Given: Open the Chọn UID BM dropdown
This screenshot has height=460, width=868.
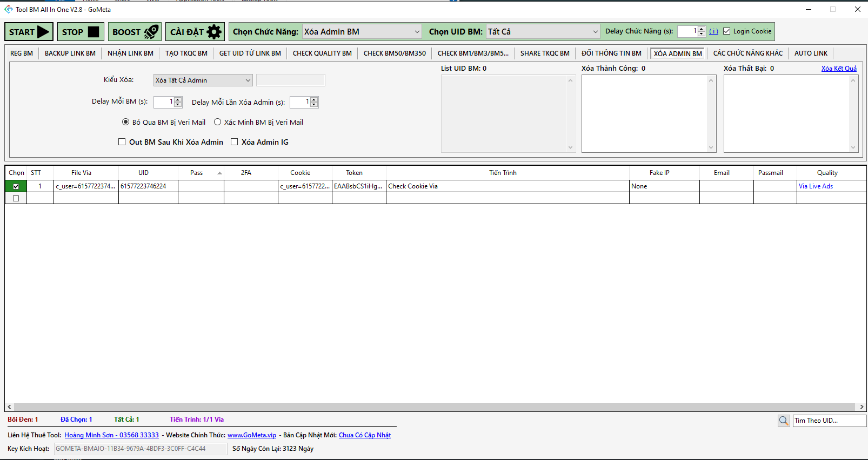Looking at the screenshot, I should (x=543, y=32).
